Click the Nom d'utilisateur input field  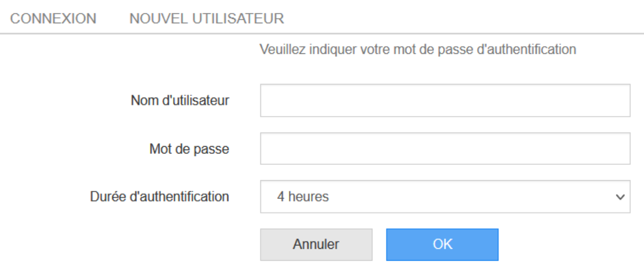coord(445,100)
